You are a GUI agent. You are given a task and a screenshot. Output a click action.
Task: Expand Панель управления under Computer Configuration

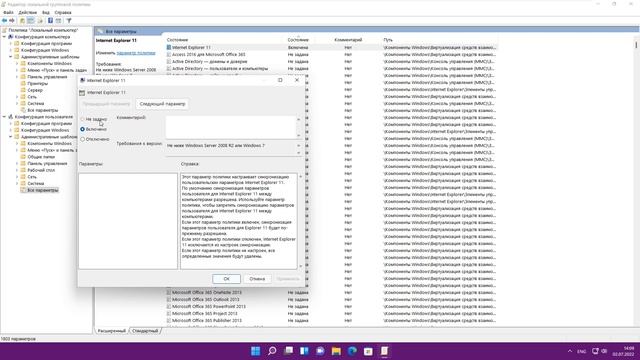click(17, 77)
